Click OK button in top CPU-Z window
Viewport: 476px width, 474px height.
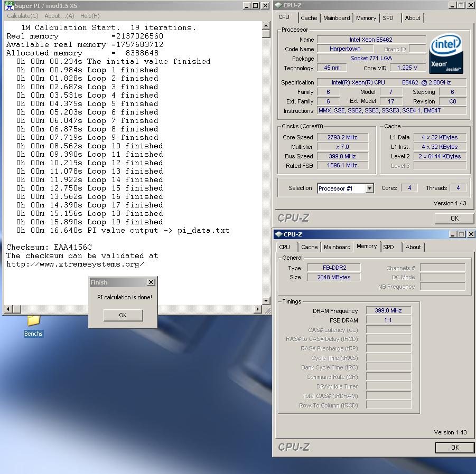pos(454,219)
